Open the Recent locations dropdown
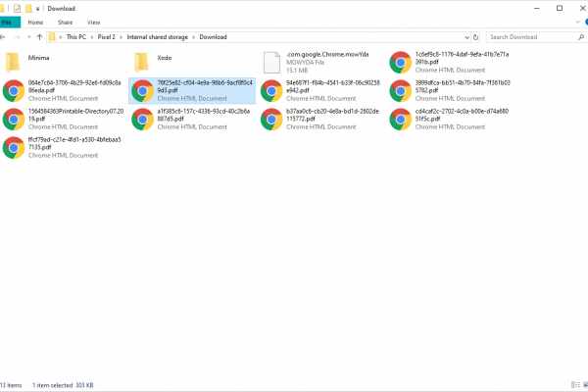Image resolution: width=588 pixels, height=392 pixels. 29,37
